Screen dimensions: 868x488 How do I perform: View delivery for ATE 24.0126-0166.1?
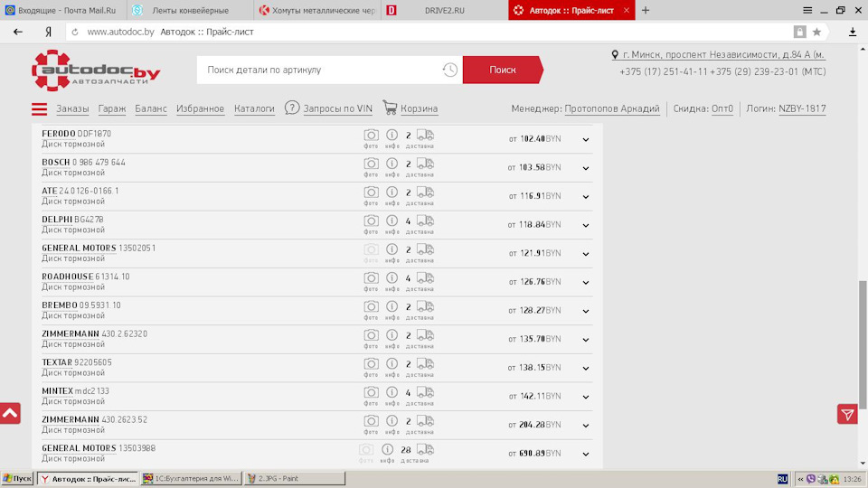point(425,192)
